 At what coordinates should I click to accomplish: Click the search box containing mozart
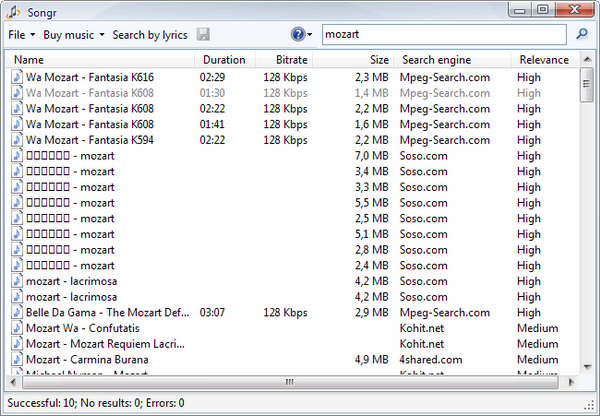(x=444, y=34)
